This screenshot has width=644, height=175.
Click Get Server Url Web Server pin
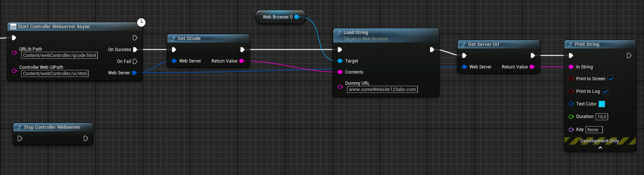click(x=464, y=67)
